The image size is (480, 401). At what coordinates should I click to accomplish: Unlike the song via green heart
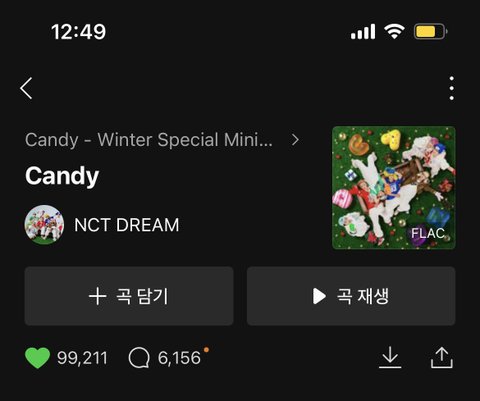point(37,358)
